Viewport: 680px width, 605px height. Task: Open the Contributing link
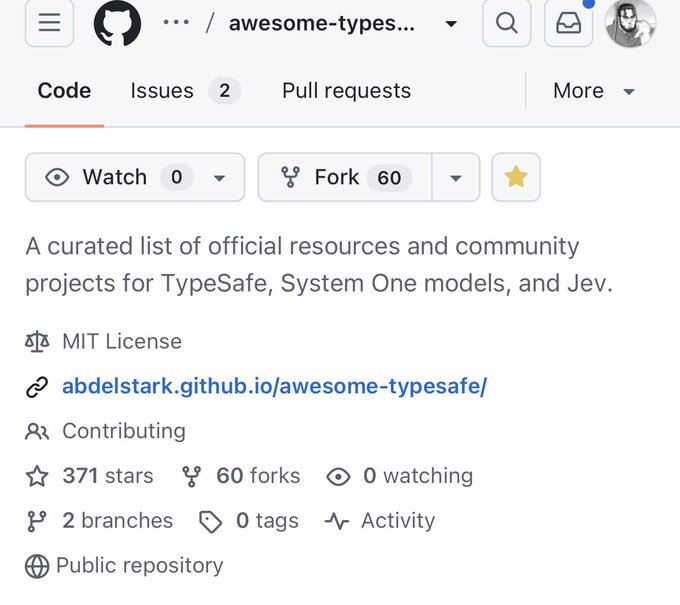[x=124, y=431]
